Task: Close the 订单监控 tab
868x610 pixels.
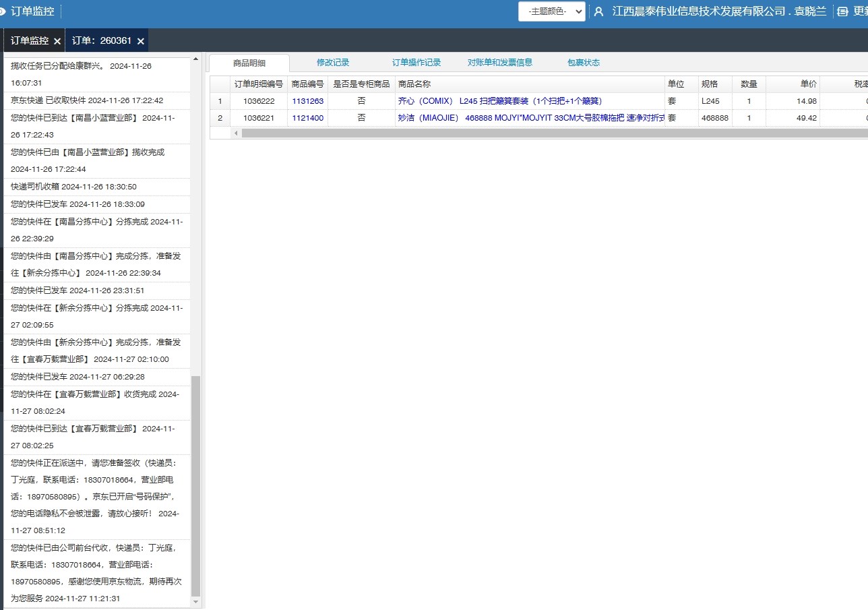Action: pos(57,41)
